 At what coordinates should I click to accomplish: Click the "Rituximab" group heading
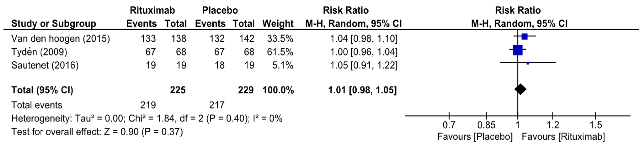(x=152, y=10)
